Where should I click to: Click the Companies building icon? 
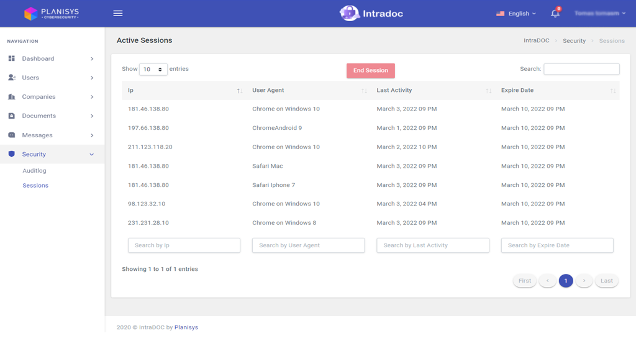tap(11, 97)
